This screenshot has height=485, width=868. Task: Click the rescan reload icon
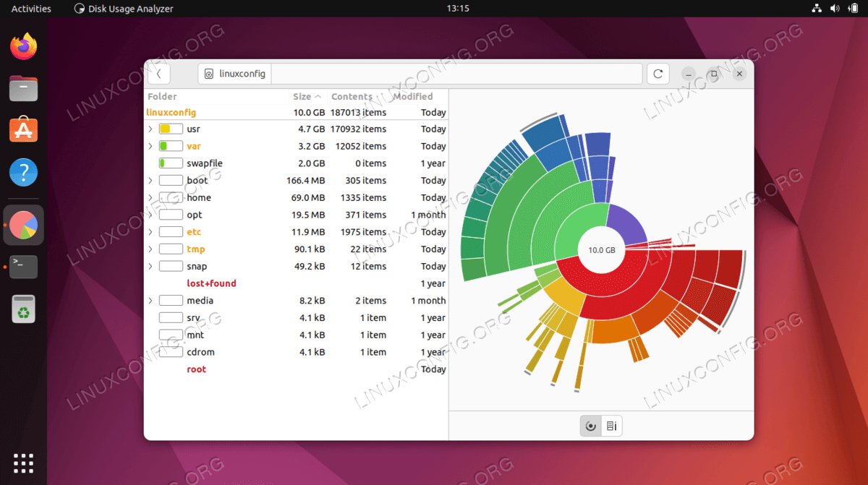pyautogui.click(x=658, y=74)
